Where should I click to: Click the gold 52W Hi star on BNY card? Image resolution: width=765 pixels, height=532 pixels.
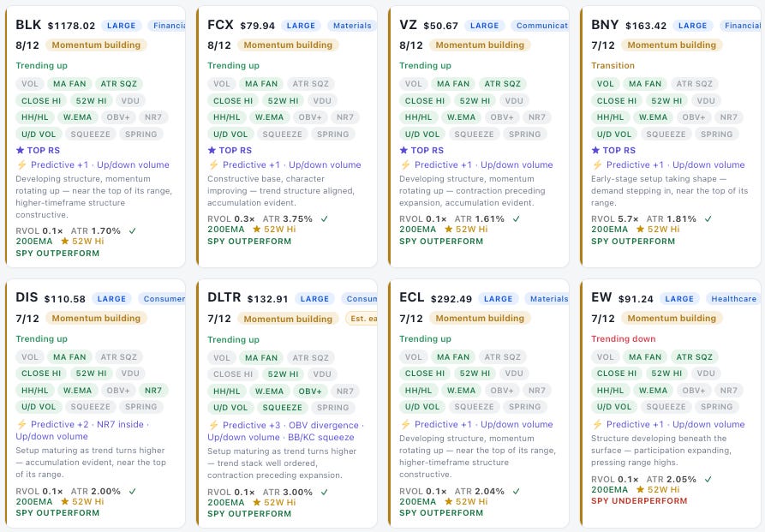tap(640, 229)
